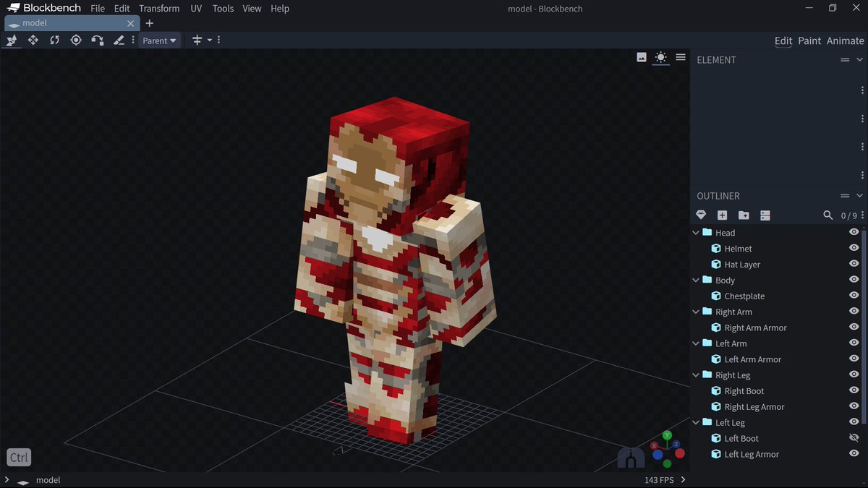Open the Help menu
This screenshot has width=868, height=488.
(280, 9)
